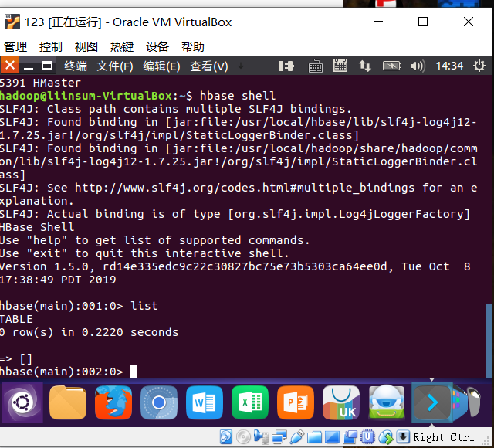Click the VirtualBox title bar app icon
Viewport: 494px width, 448px height.
click(12, 22)
